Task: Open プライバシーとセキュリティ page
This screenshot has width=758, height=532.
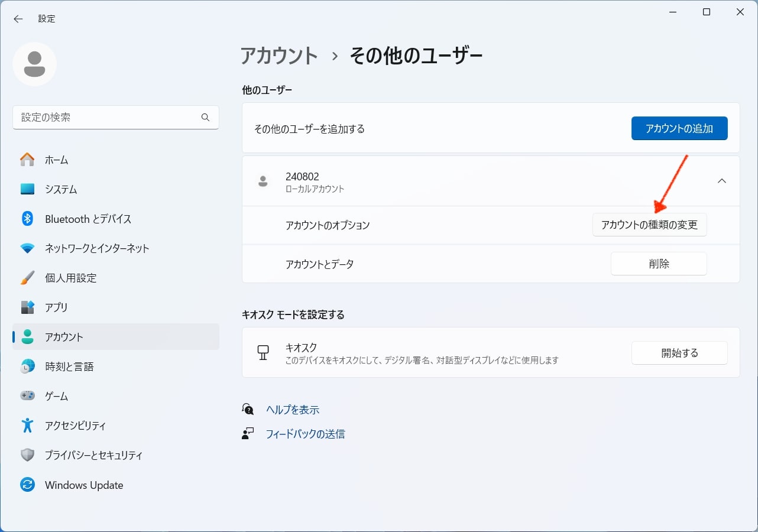Action: [116, 455]
